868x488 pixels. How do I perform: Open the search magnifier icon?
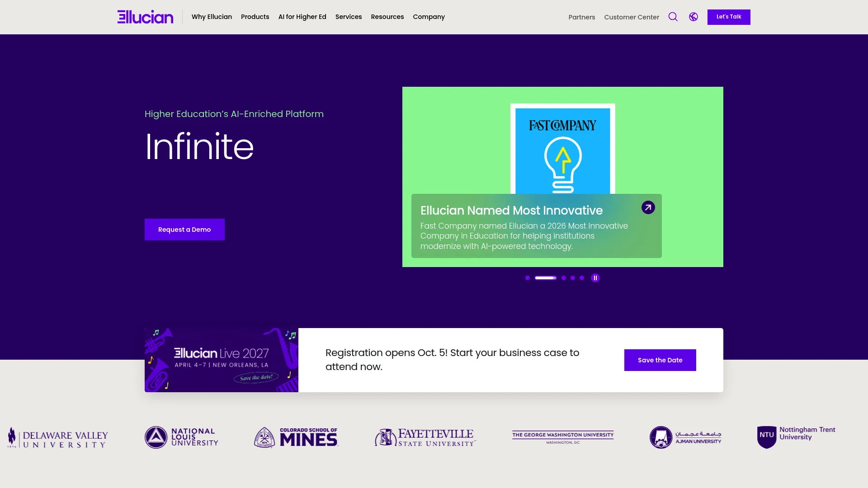tap(673, 17)
